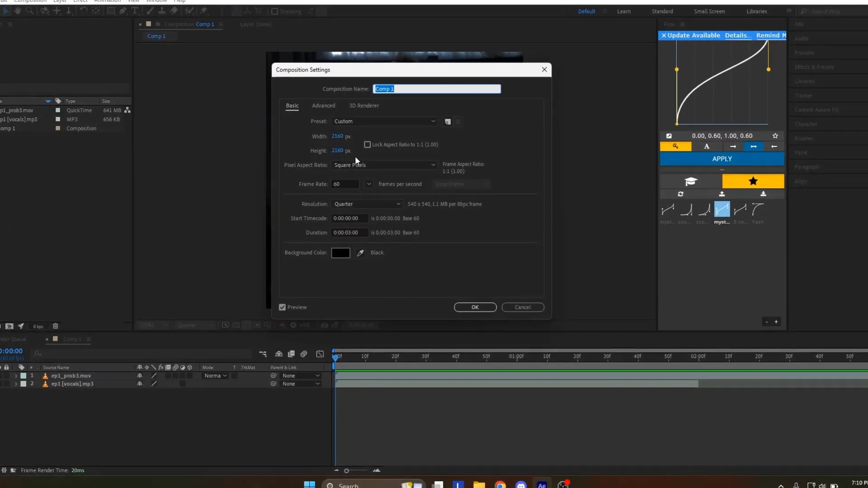Screen dimensions: 868x488
Task: Switch to the Learn workspace
Action: pyautogui.click(x=624, y=11)
